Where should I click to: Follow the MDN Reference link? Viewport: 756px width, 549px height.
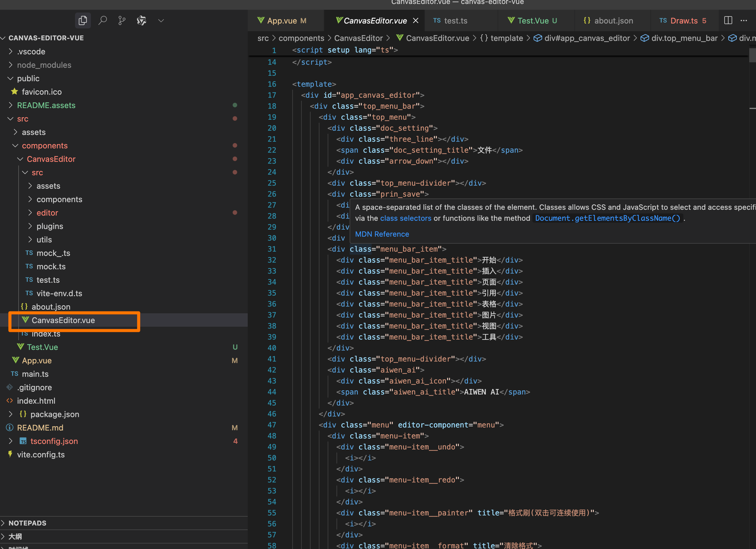click(x=382, y=234)
